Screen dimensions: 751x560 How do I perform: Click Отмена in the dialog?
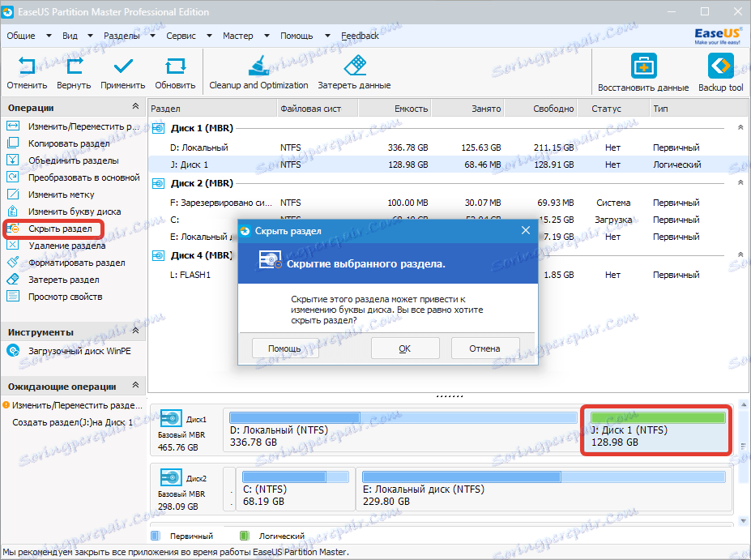tap(484, 348)
